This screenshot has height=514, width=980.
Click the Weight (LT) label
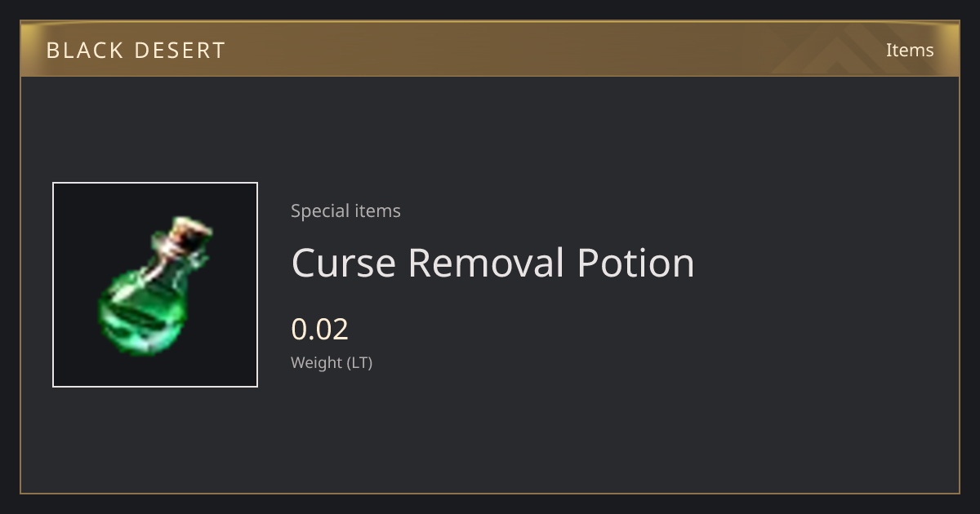pyautogui.click(x=332, y=362)
